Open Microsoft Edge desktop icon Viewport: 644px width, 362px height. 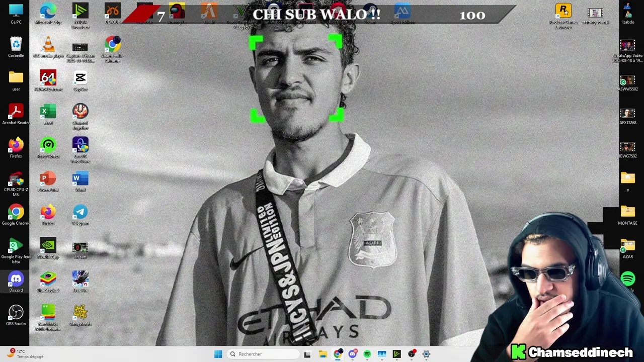(48, 14)
